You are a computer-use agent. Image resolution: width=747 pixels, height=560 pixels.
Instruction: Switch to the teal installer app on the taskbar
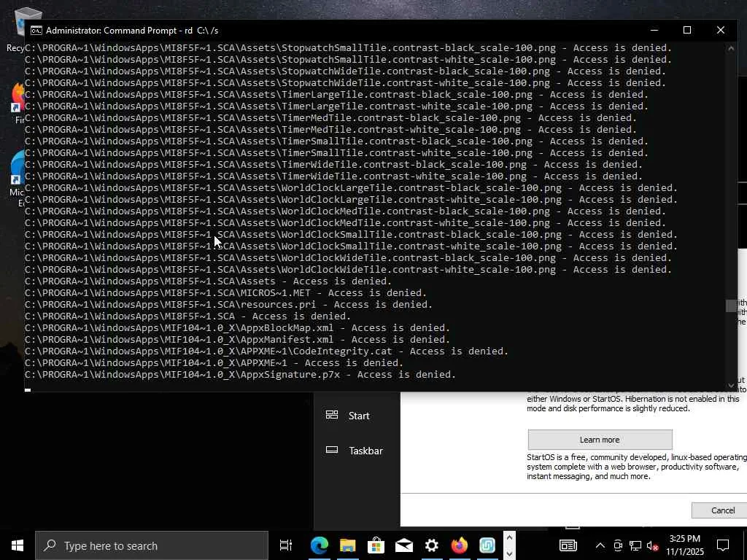point(487,545)
